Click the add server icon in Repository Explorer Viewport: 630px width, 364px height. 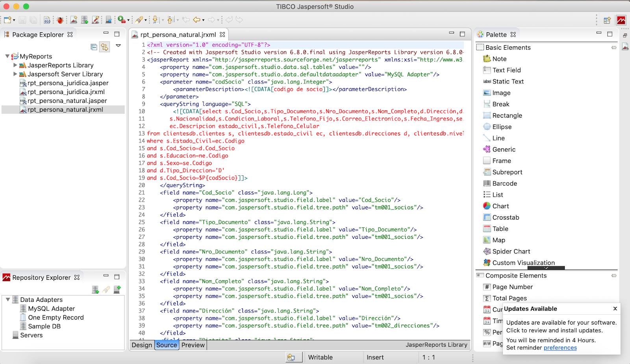117,290
